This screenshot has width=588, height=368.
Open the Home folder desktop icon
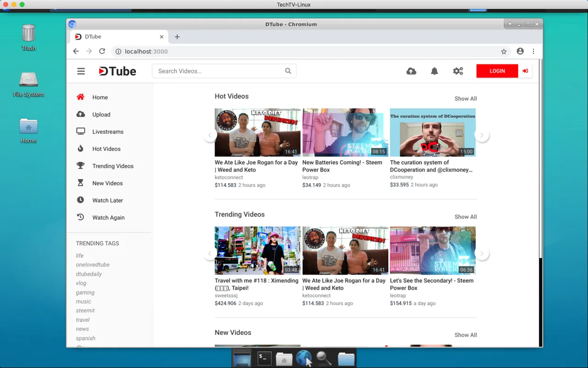click(28, 130)
